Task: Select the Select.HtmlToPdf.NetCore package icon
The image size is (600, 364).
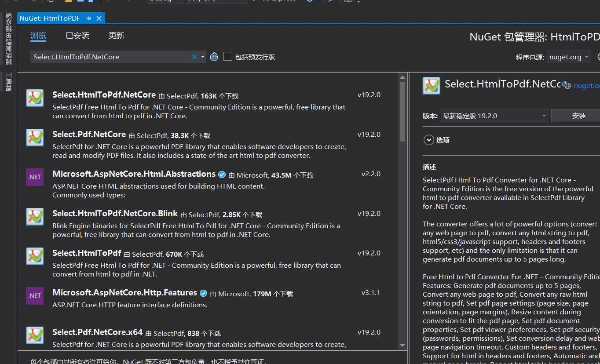Action: (35, 98)
